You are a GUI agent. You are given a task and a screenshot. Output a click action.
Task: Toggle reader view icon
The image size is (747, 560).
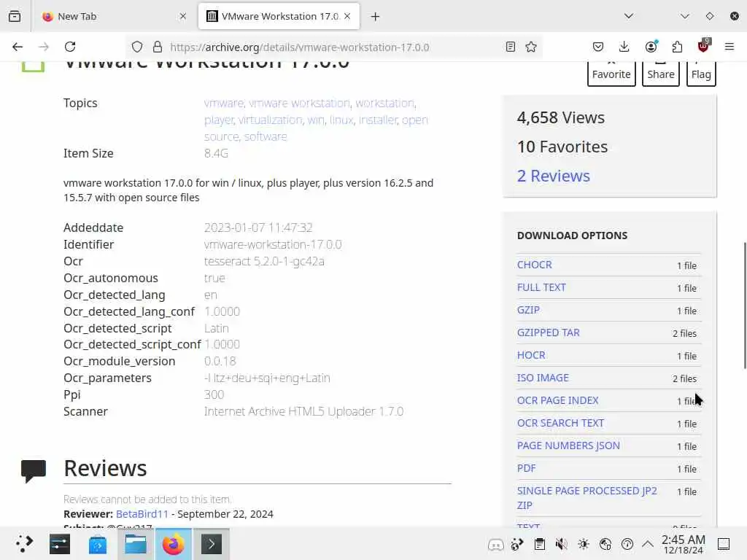click(510, 47)
